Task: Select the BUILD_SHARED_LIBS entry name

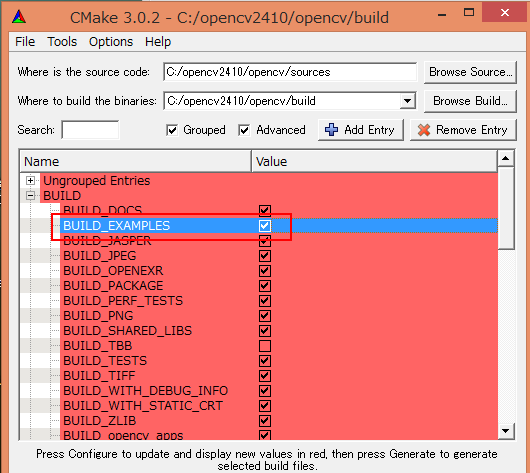Action: [127, 331]
